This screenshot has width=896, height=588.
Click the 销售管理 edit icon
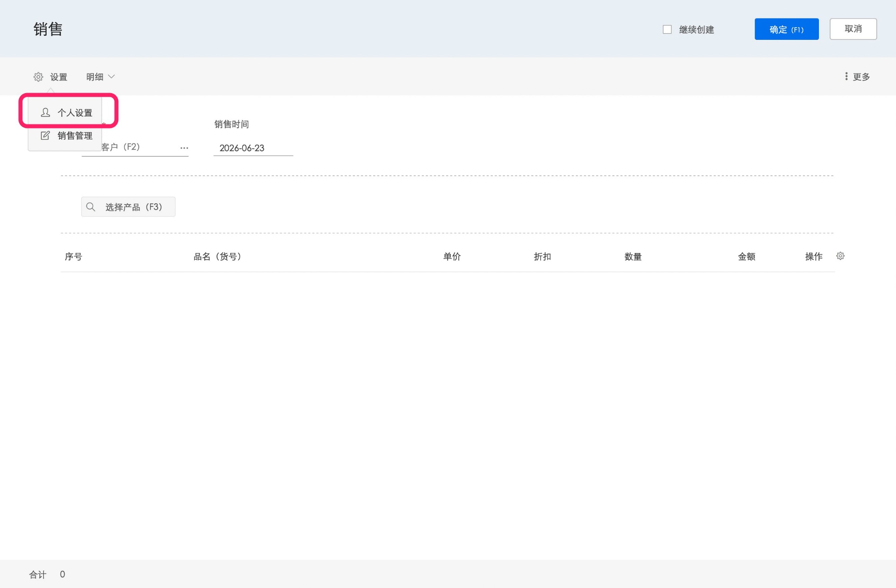coord(45,135)
